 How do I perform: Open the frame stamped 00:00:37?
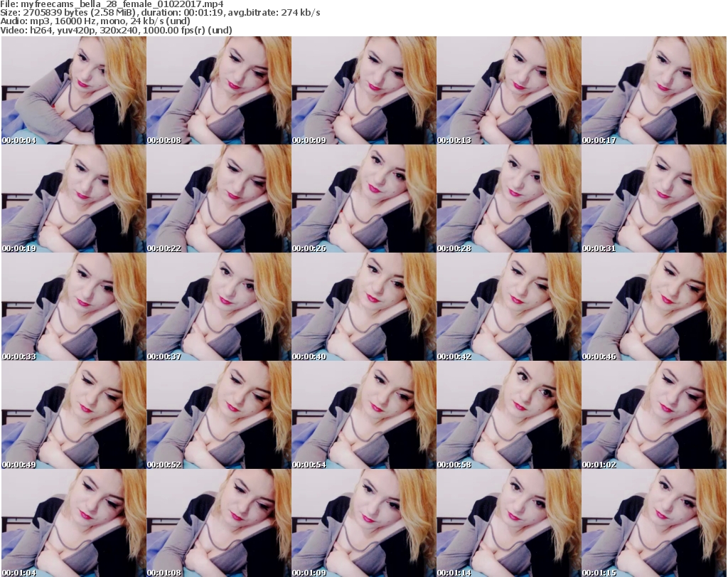219,307
